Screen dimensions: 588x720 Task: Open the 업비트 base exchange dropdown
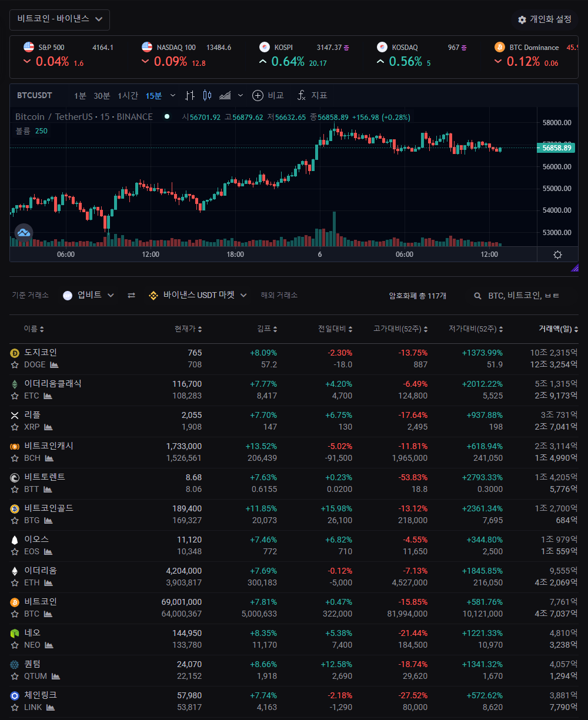click(89, 295)
